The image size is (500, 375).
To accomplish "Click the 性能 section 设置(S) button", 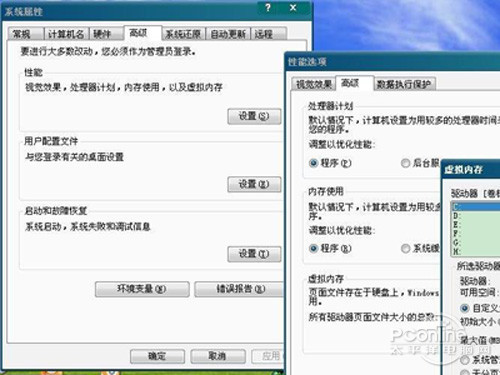I will (x=254, y=116).
